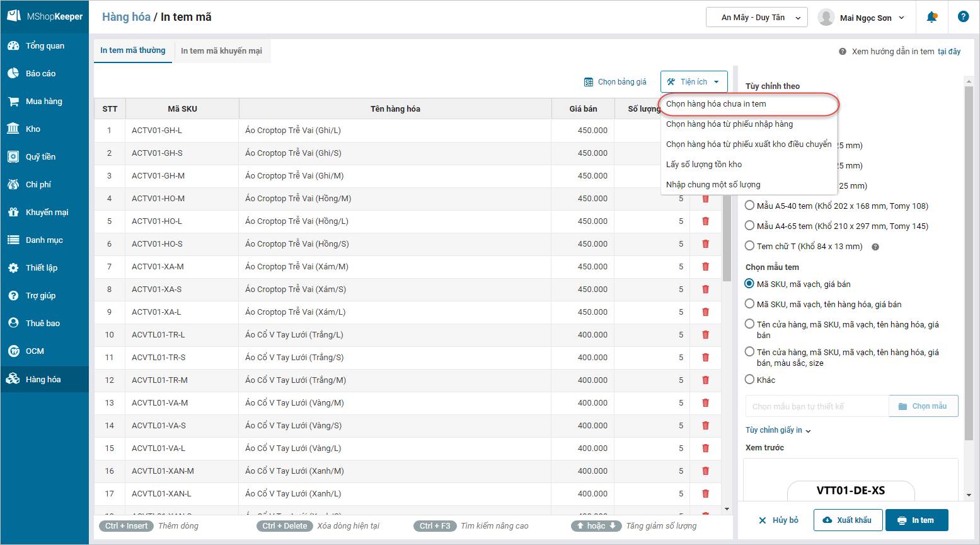
Task: Open Tổng quan dashboard icon in sidebar
Action: click(13, 45)
